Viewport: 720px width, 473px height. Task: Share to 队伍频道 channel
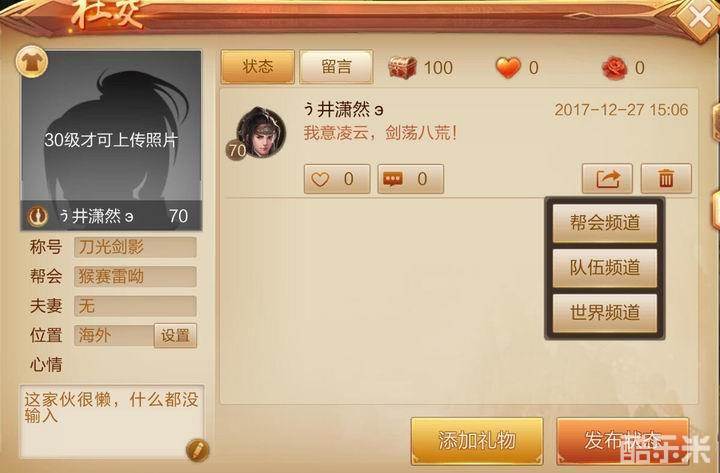pos(604,268)
